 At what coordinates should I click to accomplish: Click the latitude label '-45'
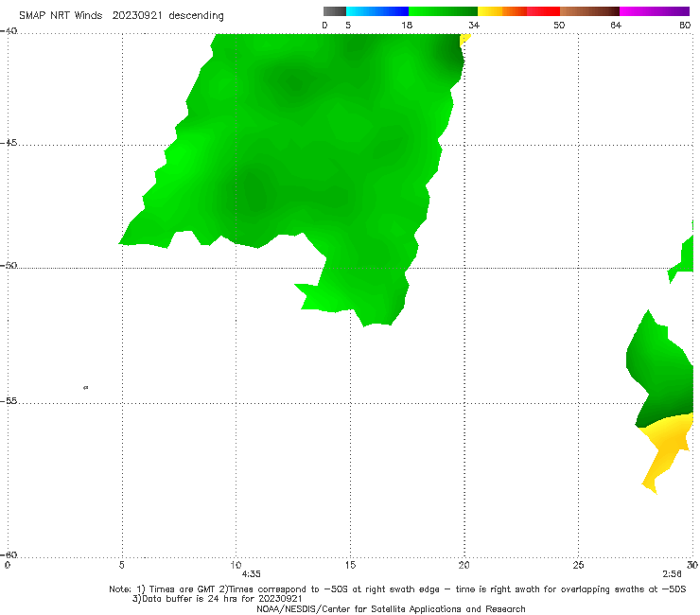click(x=9, y=143)
